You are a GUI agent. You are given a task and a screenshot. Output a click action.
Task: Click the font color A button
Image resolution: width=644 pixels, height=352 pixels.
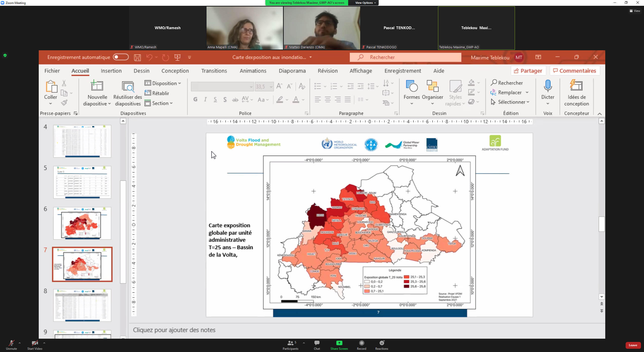pyautogui.click(x=296, y=100)
